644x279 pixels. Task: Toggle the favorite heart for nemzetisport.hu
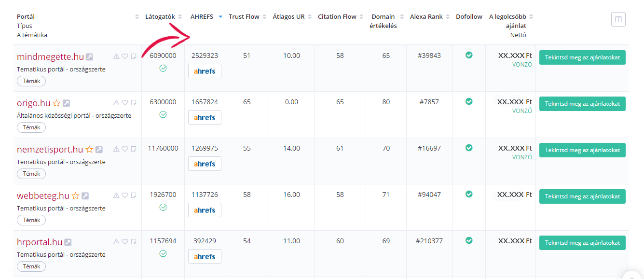coord(124,149)
